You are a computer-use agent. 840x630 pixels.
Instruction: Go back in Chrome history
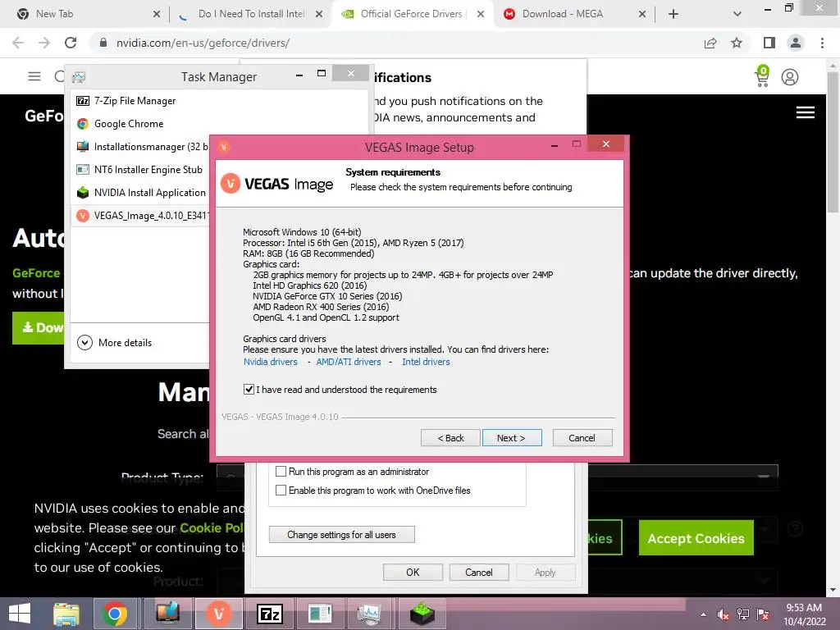[18, 43]
